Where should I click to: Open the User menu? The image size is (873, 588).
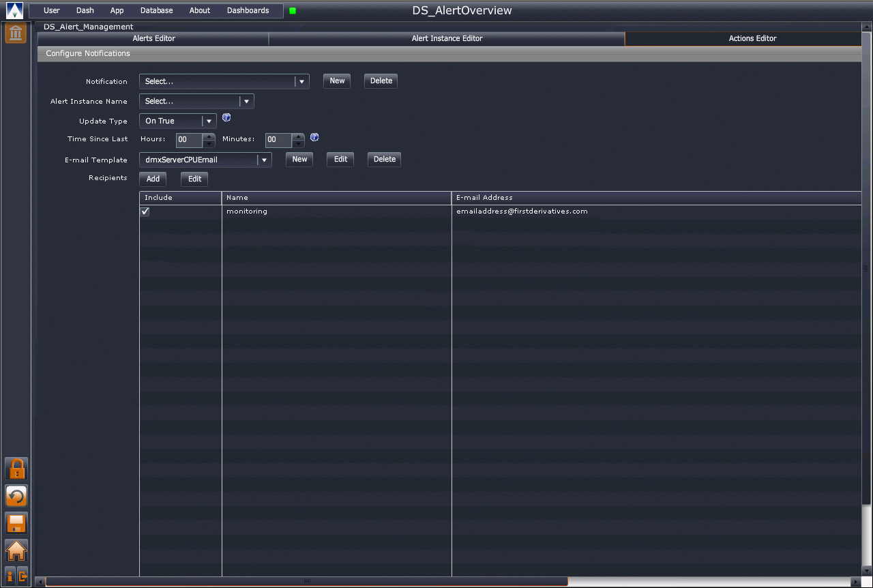click(x=52, y=10)
